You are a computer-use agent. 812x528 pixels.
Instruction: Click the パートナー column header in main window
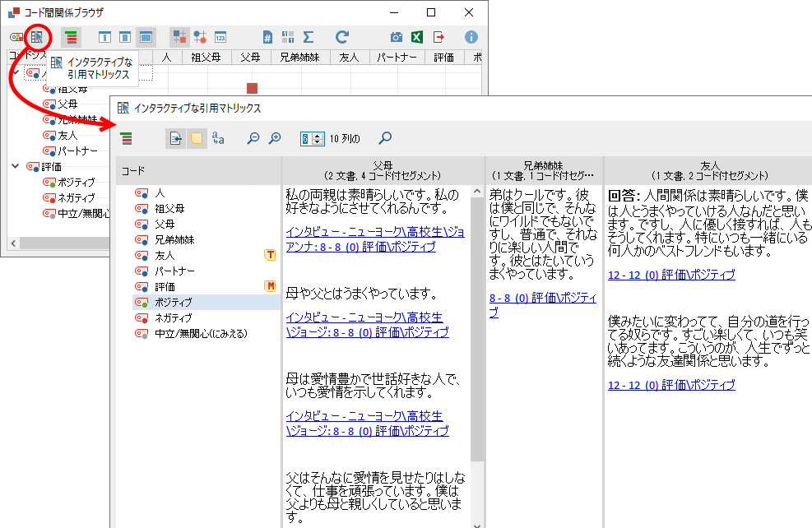pyautogui.click(x=397, y=57)
